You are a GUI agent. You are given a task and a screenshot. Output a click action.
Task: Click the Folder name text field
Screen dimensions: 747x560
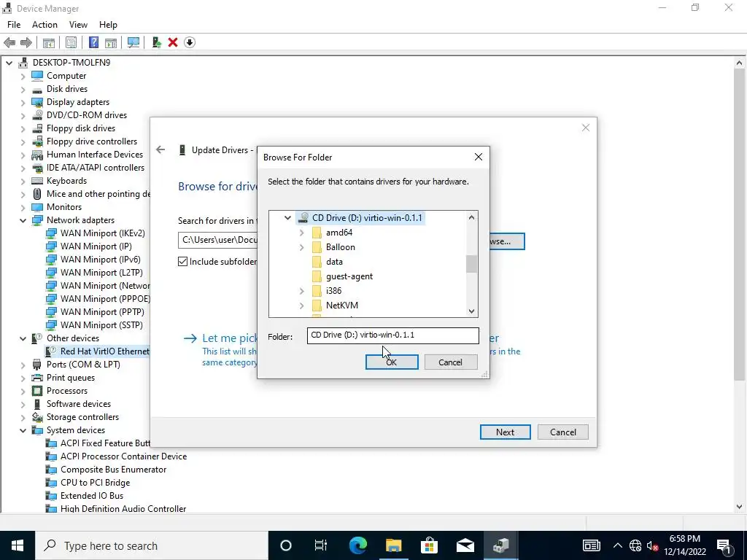(392, 335)
